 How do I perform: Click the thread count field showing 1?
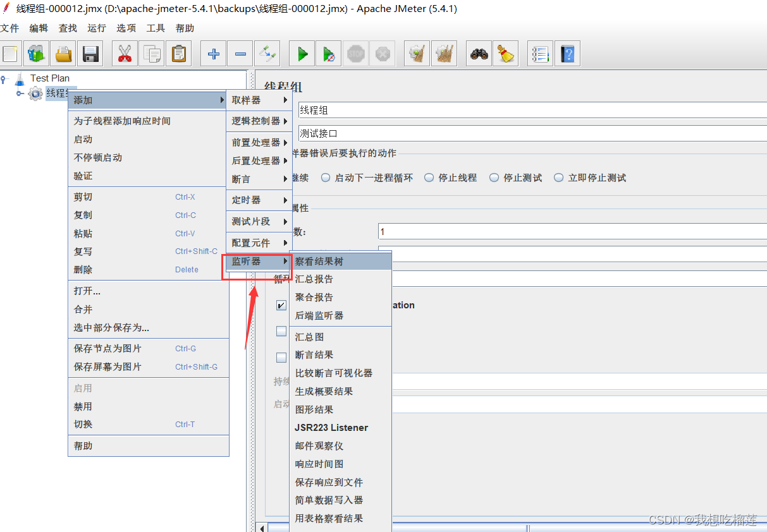pyautogui.click(x=572, y=232)
